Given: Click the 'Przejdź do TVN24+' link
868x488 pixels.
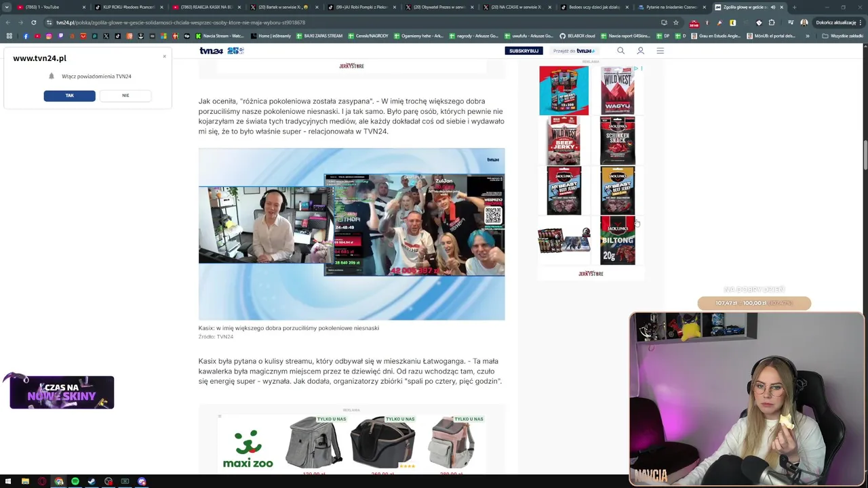Looking at the screenshot, I should point(574,51).
